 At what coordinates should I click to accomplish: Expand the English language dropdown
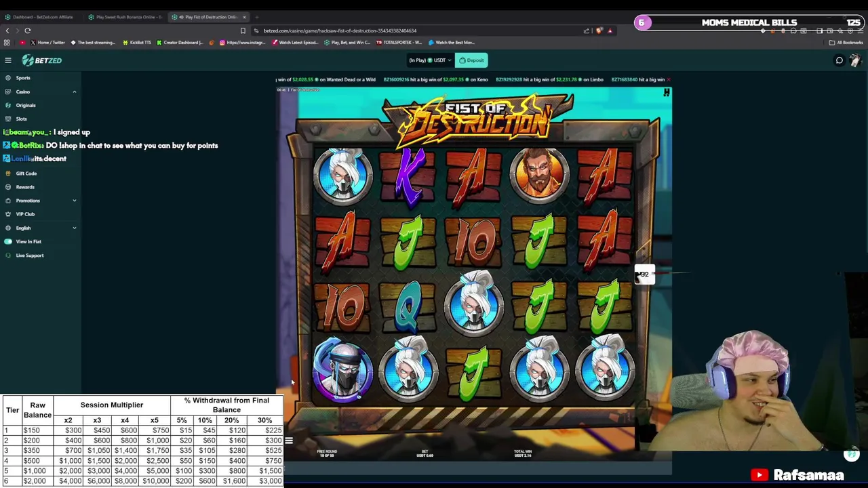click(75, 228)
